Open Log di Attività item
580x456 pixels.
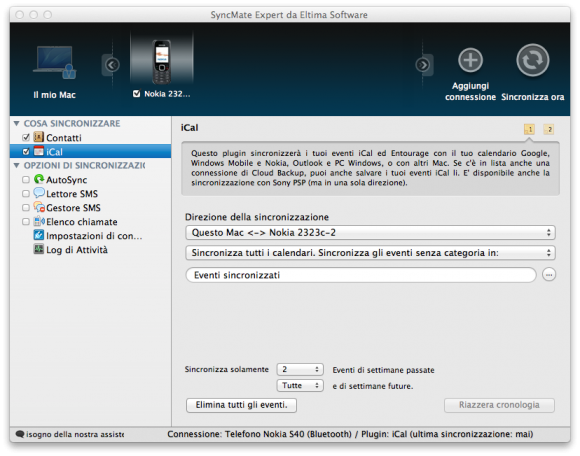(77, 250)
